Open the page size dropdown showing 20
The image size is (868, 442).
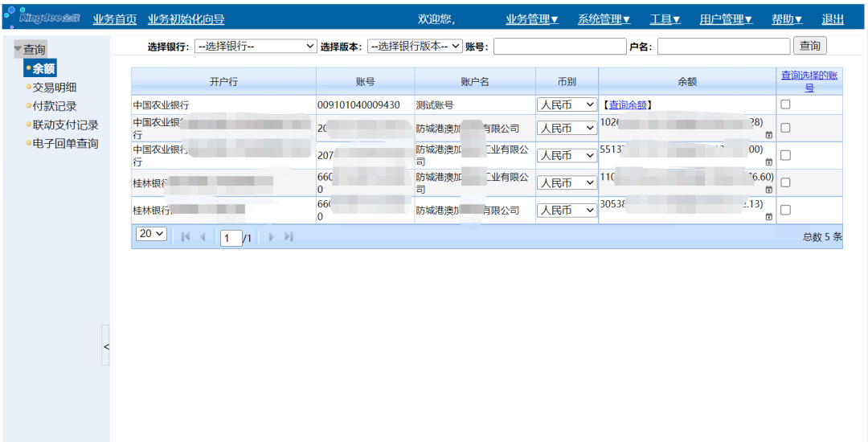pos(151,234)
